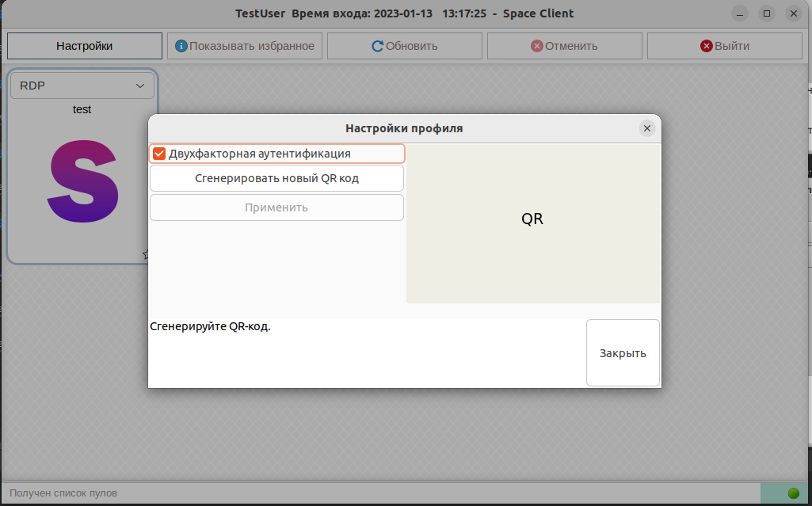Image resolution: width=812 pixels, height=506 pixels.
Task: Click the Закрыть button in dialog
Action: [x=623, y=353]
